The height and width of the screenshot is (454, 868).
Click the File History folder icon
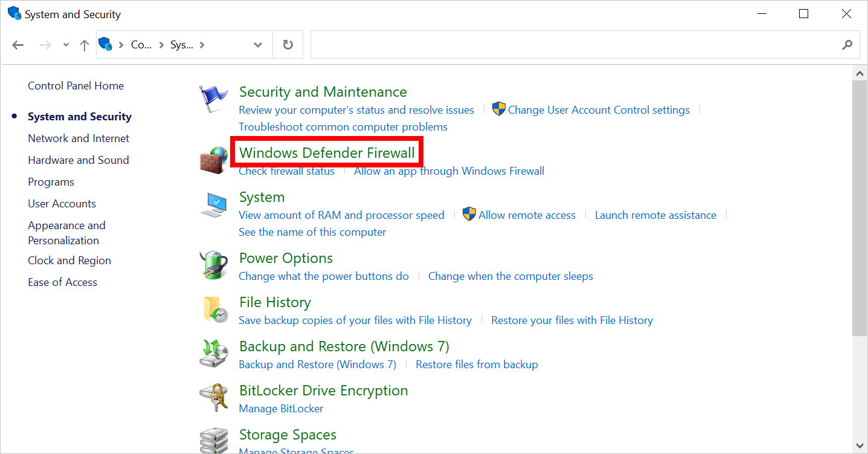tap(214, 310)
